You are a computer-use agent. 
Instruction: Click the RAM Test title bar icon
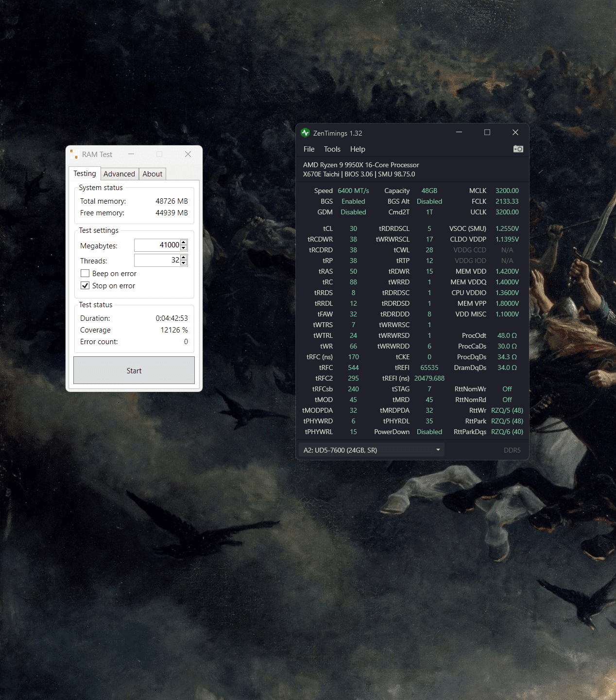74,154
